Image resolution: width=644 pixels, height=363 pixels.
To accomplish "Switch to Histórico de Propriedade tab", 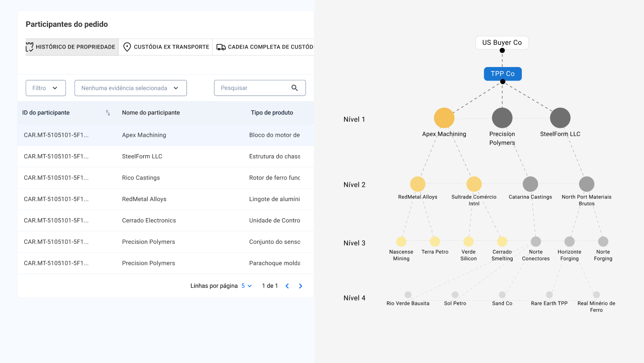I will [72, 47].
